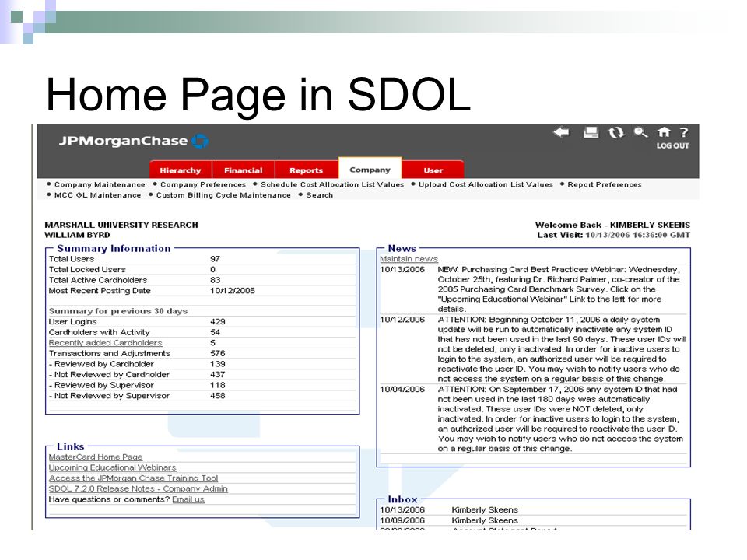Click the Reviewed by Cardholder row

202,364
